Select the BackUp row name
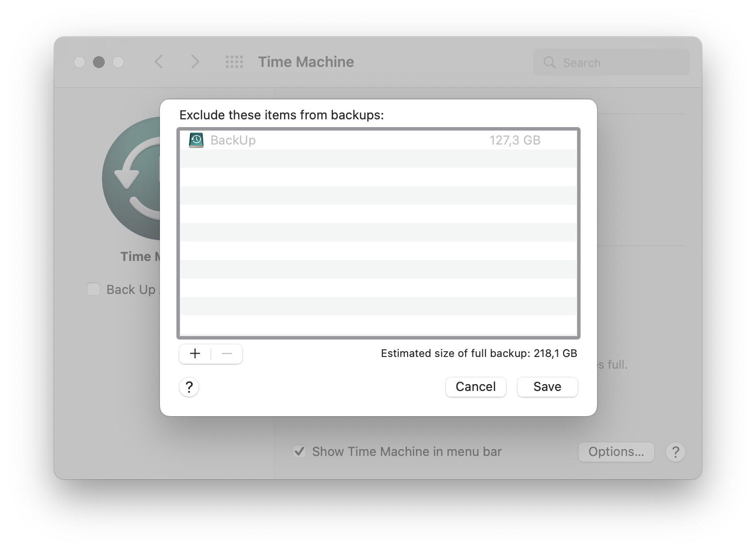 (233, 140)
